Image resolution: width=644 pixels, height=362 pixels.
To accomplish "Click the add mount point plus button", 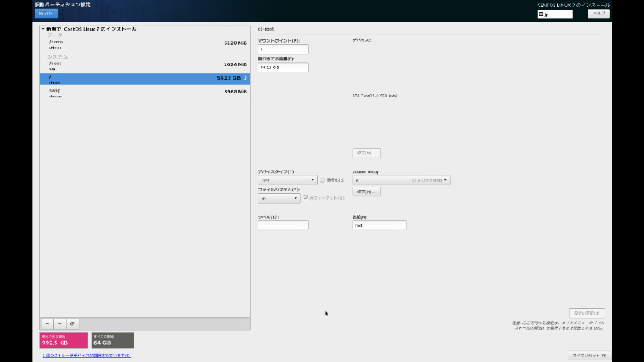I will click(x=47, y=323).
